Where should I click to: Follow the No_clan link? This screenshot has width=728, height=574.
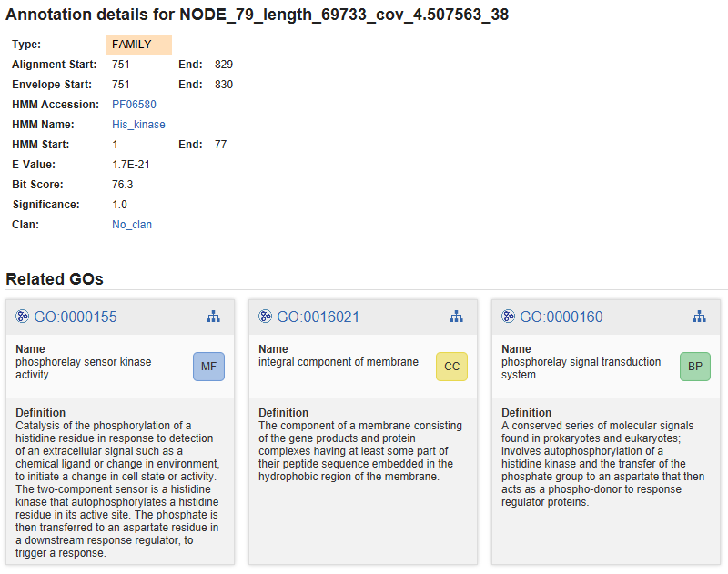132,225
